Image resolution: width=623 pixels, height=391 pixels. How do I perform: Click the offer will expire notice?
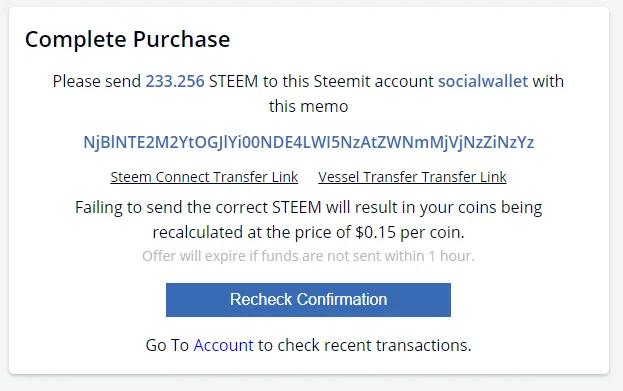pyautogui.click(x=308, y=256)
